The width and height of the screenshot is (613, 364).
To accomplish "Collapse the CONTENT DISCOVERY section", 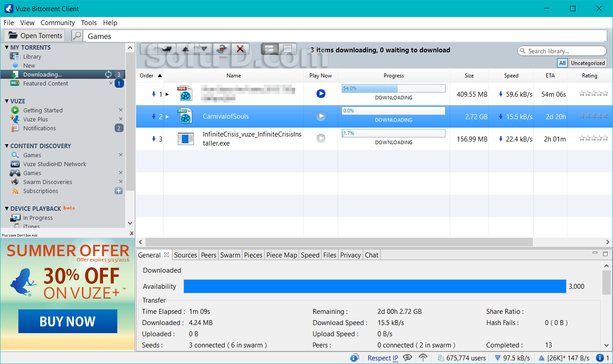I will point(7,146).
